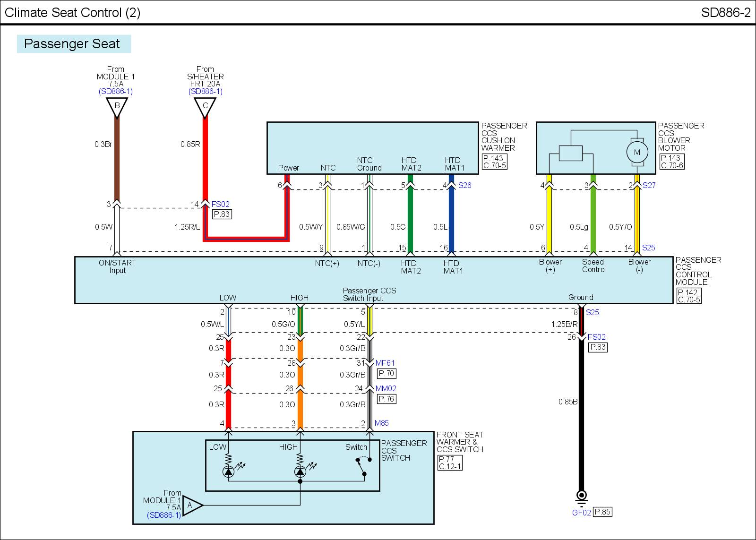Click the black 0.85B ground wire
This screenshot has height=540, width=756.
pyautogui.click(x=582, y=416)
